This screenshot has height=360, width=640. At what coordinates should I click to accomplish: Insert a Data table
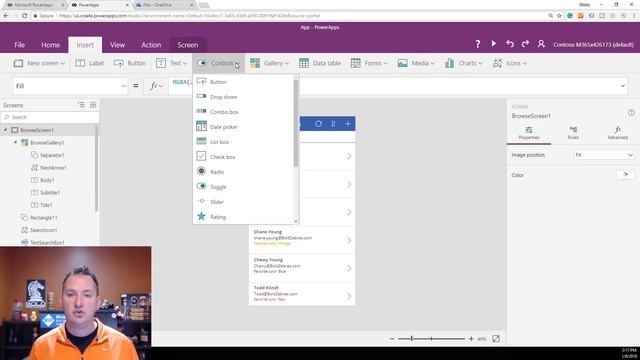point(320,63)
